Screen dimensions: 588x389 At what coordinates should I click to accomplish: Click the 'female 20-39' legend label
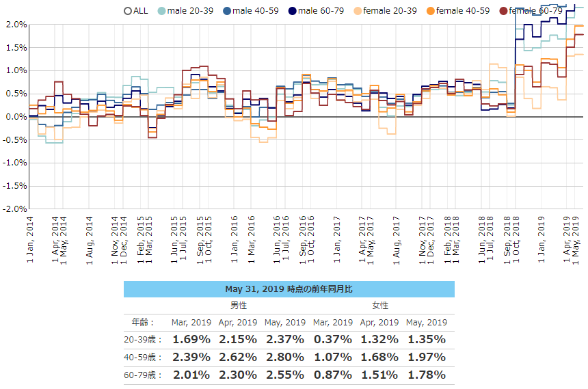pyautogui.click(x=392, y=10)
